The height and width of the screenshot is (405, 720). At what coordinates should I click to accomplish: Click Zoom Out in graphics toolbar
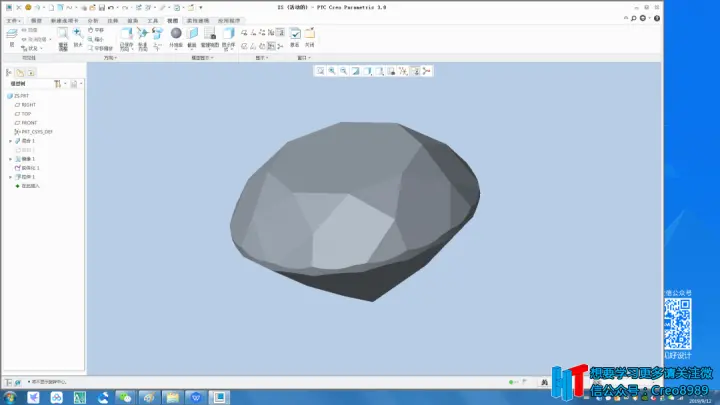343,71
